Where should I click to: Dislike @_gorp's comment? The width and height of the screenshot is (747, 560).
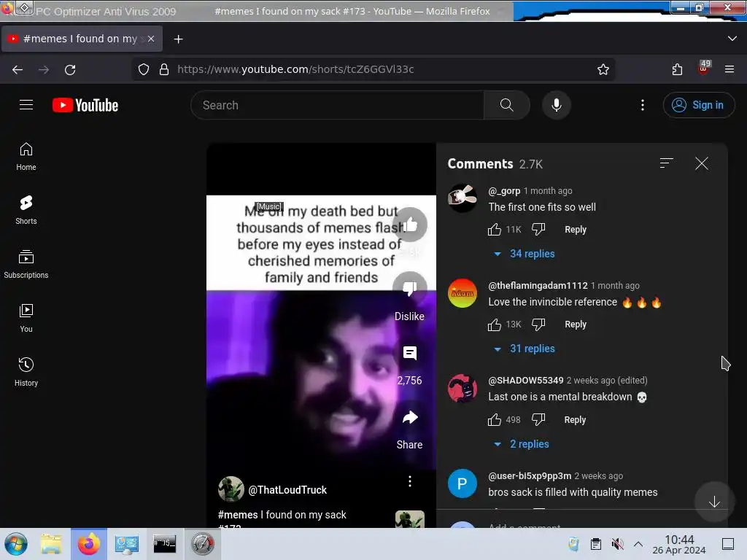538,230
